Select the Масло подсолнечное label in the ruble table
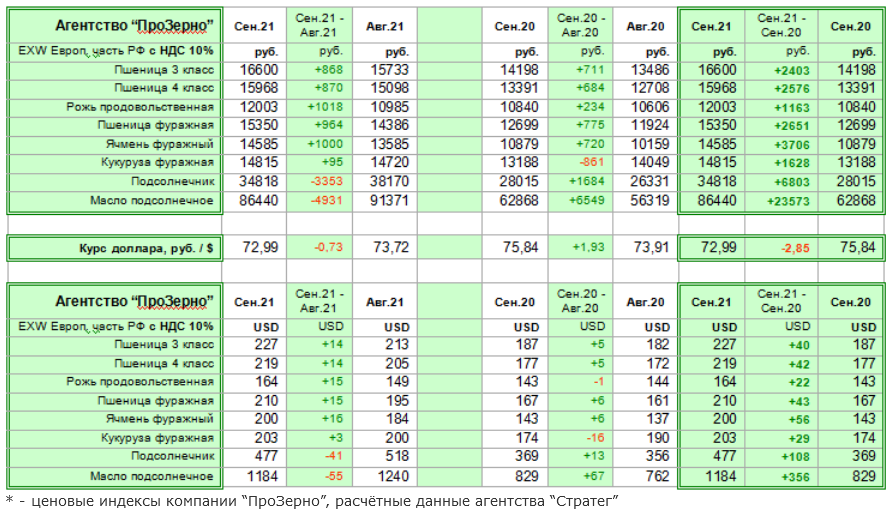The width and height of the screenshot is (892, 519). click(151, 201)
